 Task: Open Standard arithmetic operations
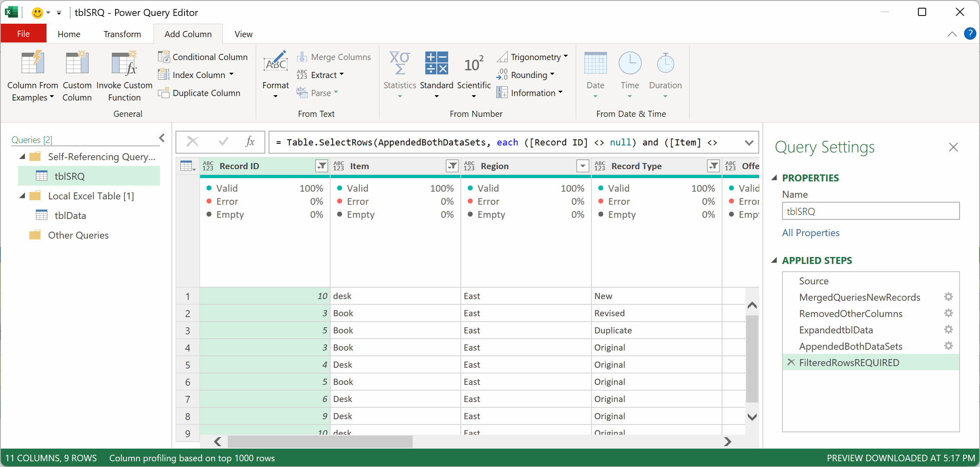[x=436, y=75]
